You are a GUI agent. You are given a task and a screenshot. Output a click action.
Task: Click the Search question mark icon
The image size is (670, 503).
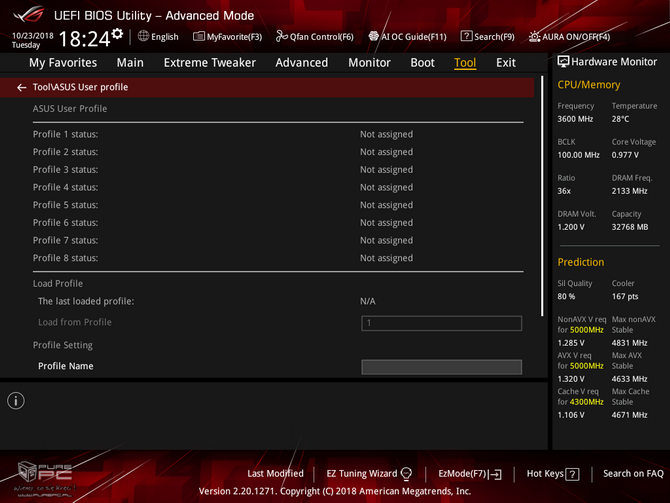pyautogui.click(x=466, y=36)
